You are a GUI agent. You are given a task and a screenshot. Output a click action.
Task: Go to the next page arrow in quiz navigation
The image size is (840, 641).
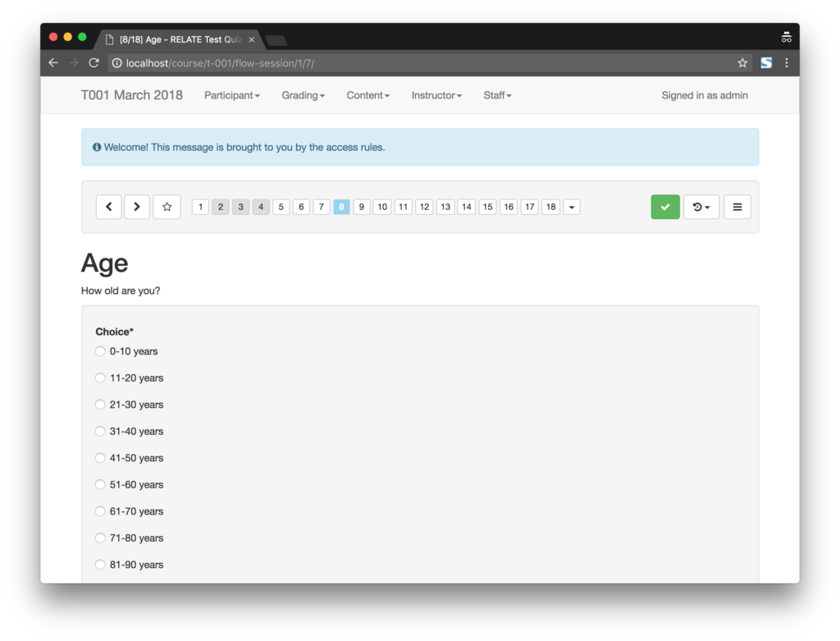(137, 207)
